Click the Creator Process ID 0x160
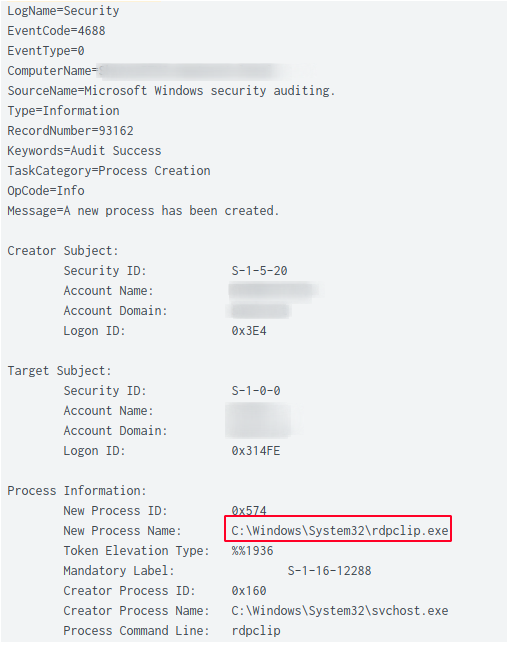 coord(249,591)
